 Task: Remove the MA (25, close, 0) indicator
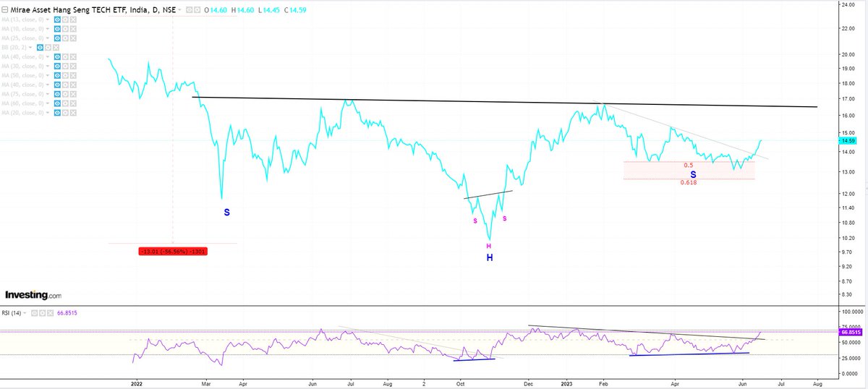(x=73, y=38)
